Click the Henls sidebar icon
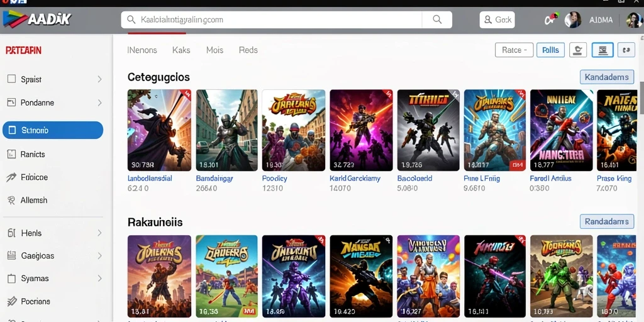 point(11,233)
